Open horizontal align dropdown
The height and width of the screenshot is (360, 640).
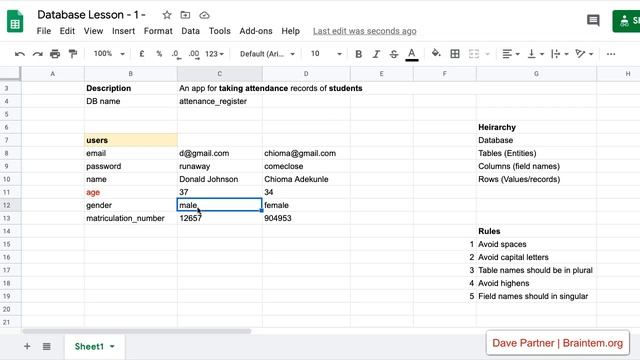(x=510, y=54)
